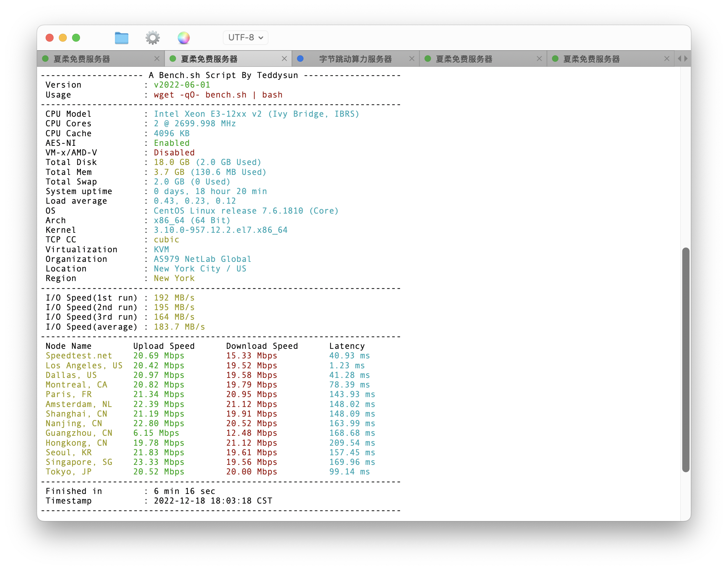Open the file browser folder icon

click(x=121, y=38)
